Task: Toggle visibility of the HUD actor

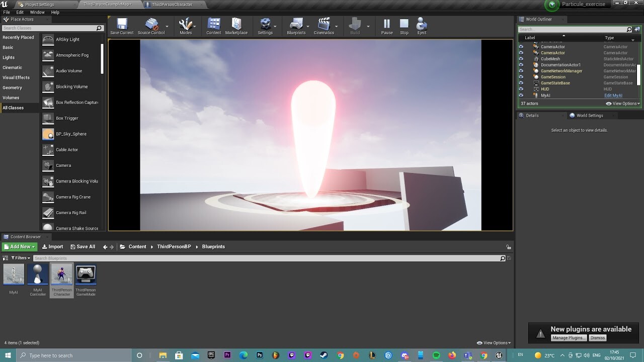Action: [x=521, y=89]
